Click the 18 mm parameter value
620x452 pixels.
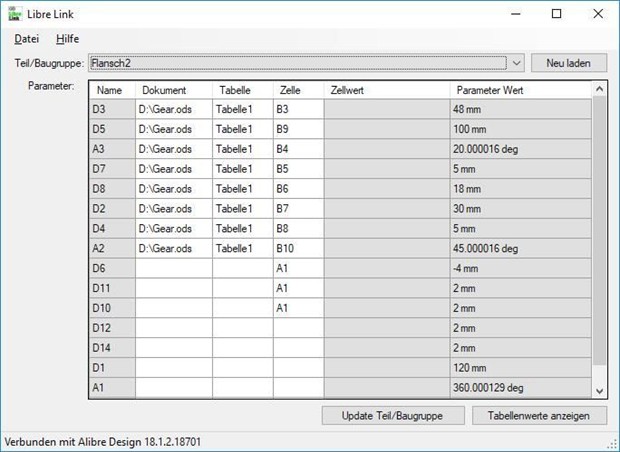click(x=521, y=189)
